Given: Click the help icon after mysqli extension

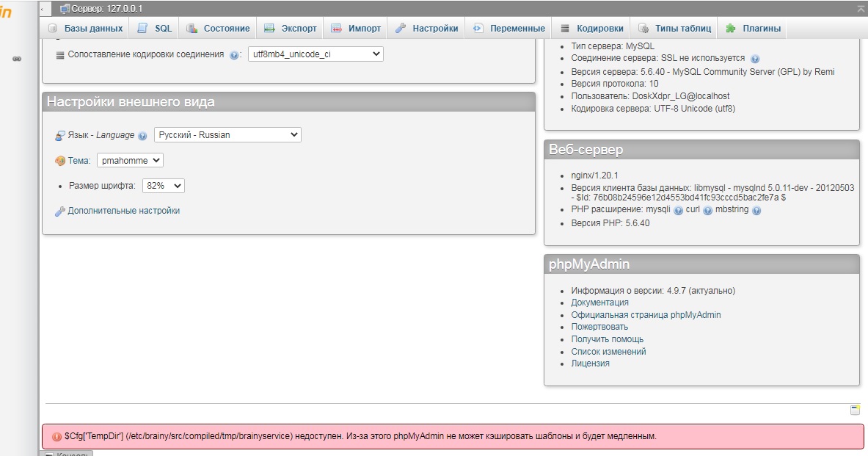Looking at the screenshot, I should tap(678, 210).
